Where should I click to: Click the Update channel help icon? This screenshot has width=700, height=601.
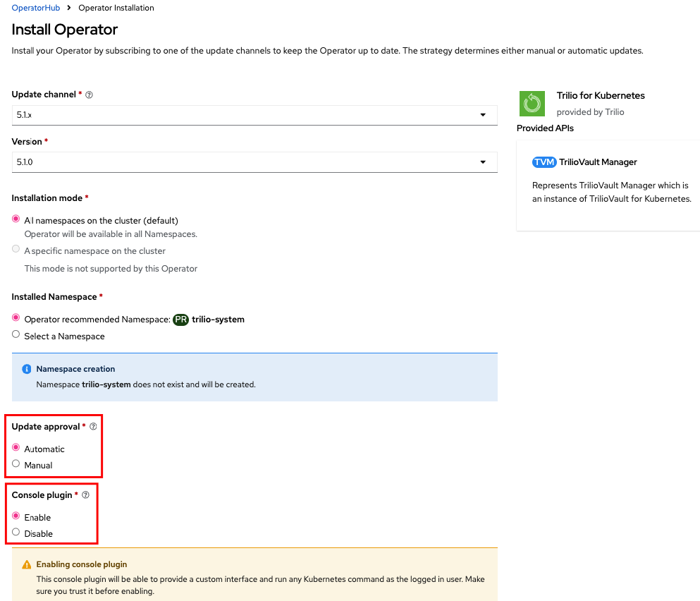[x=89, y=95]
